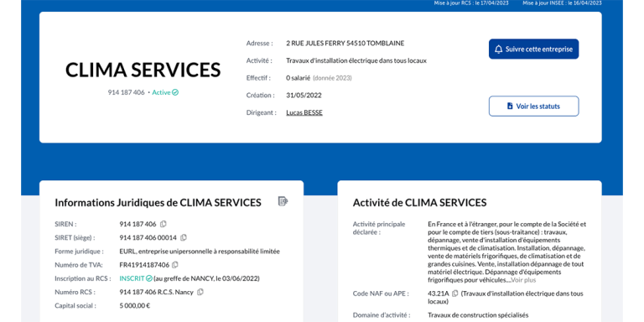Copy the NAF code 43.21A
Screen dimensions: 644x322
454,293
